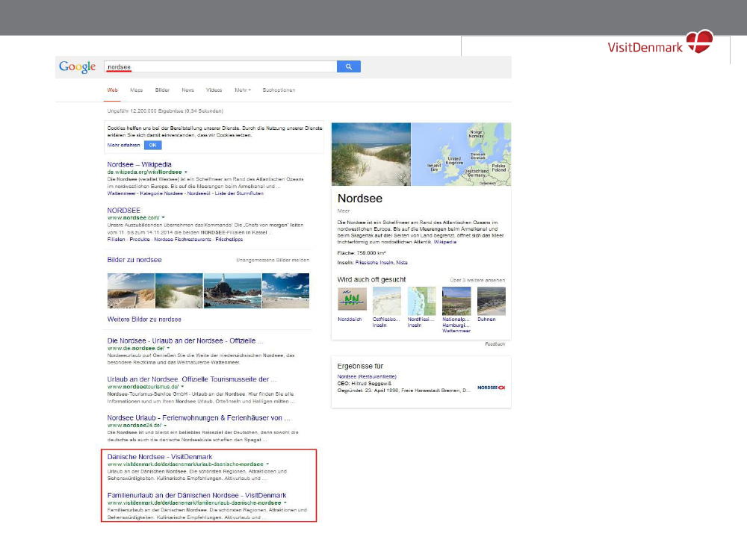Click the NORDSEE restaurant chain logo
This screenshot has height=560, width=747.
pos(492,388)
